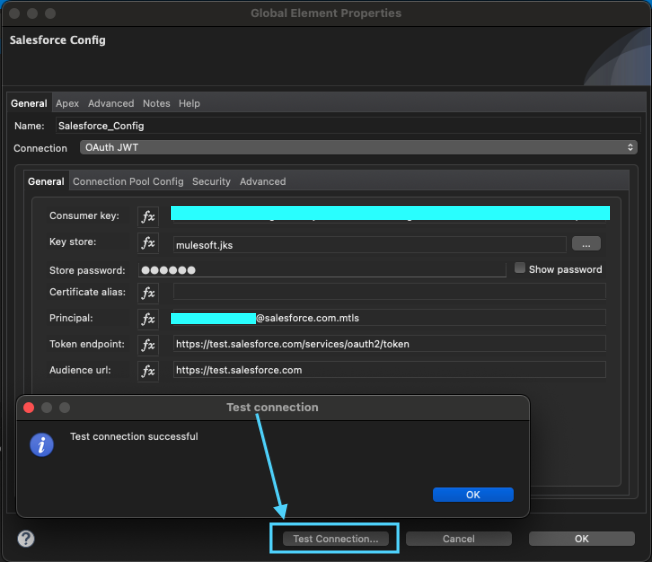The width and height of the screenshot is (653, 565).
Task: Click OK in the Test connection dialog
Action: [472, 495]
